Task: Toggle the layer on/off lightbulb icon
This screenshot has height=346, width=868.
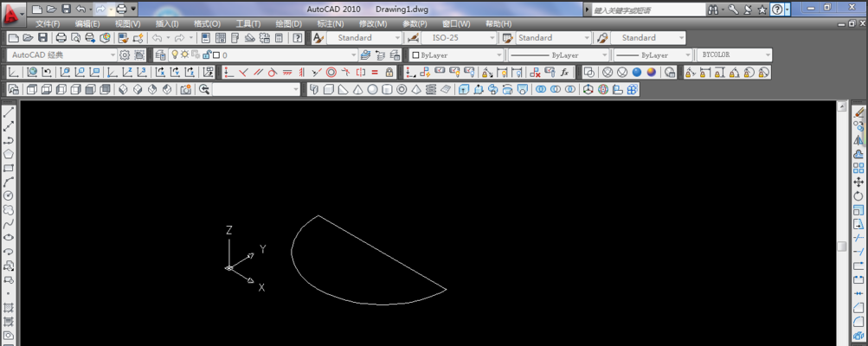Action: pos(174,55)
